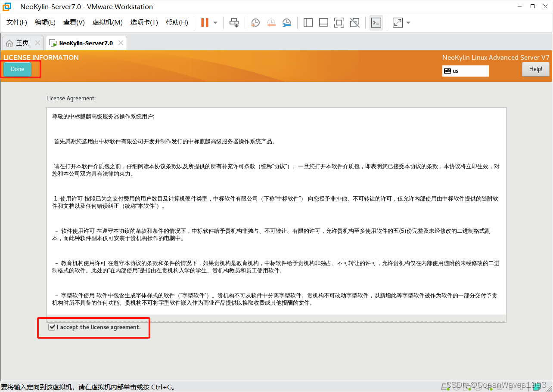The width and height of the screenshot is (553, 392).
Task: Click Send Ctrl+Alt+Del toolbar icon
Action: (x=234, y=22)
